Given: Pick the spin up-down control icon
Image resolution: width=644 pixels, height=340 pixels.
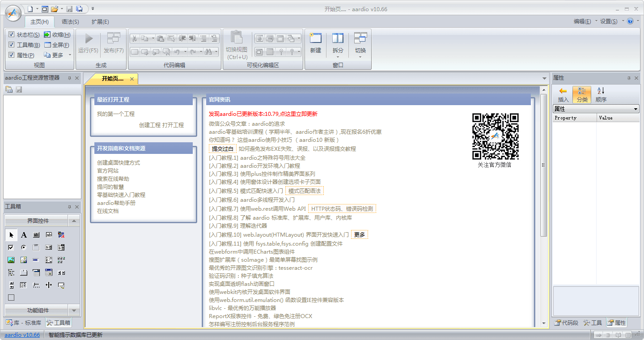Looking at the screenshot, I should click(x=11, y=285).
